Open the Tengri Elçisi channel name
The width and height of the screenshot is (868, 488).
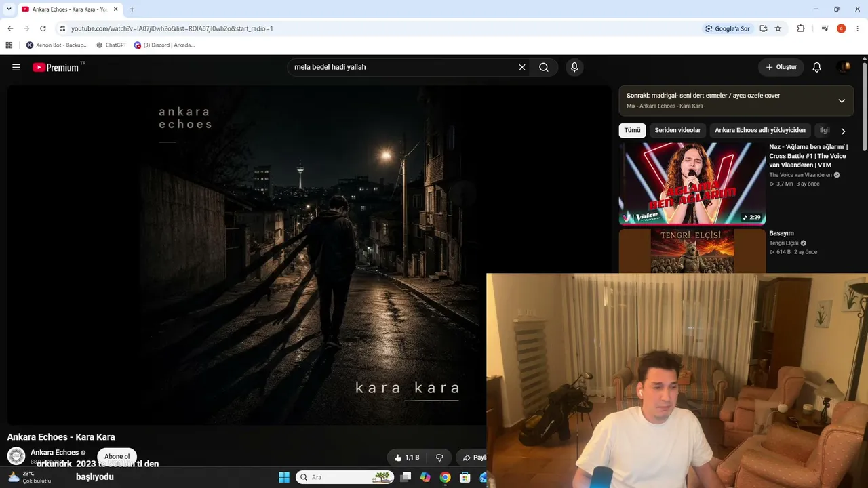tap(784, 243)
